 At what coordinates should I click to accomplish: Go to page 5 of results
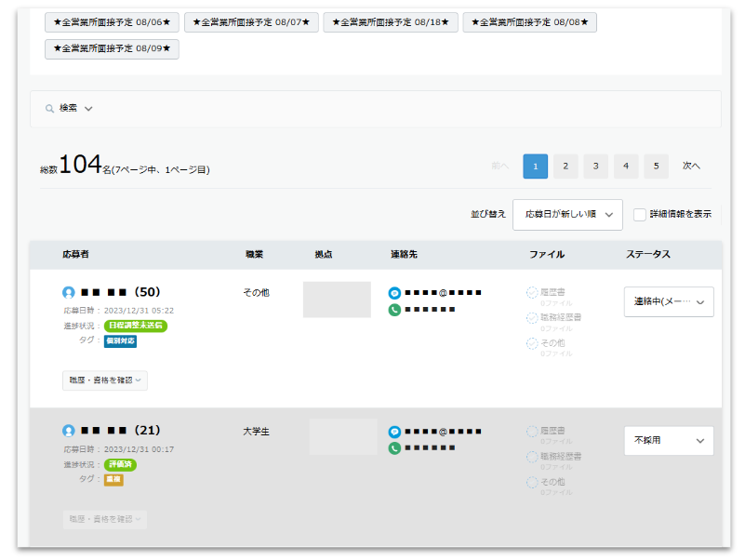click(656, 167)
